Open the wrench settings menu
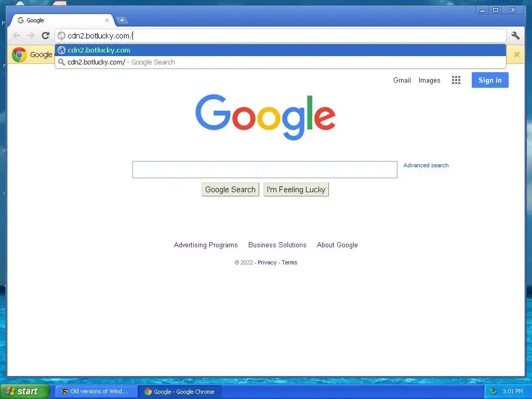The height and width of the screenshot is (399, 532). (x=515, y=35)
